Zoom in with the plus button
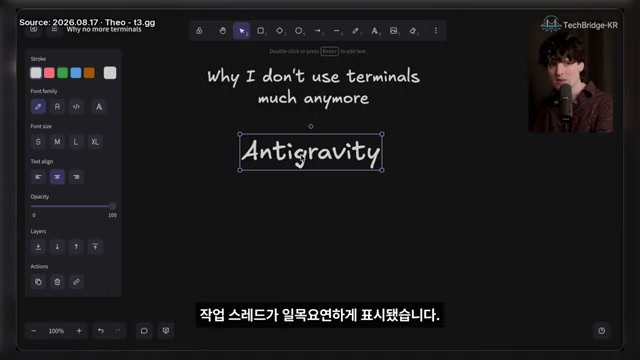The height and width of the screenshot is (360, 640). click(79, 331)
